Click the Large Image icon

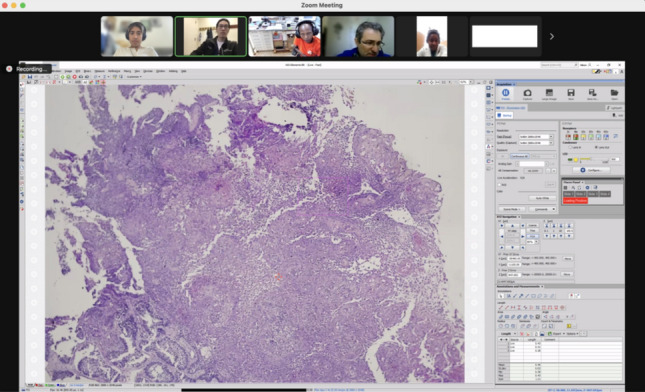(x=549, y=93)
